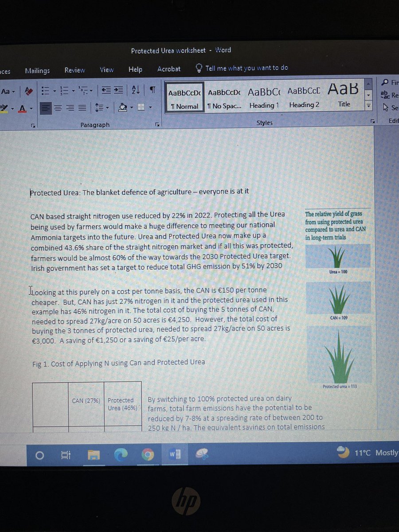
Task: Open the Line Spacing dropdown arrow
Action: pyautogui.click(x=107, y=107)
